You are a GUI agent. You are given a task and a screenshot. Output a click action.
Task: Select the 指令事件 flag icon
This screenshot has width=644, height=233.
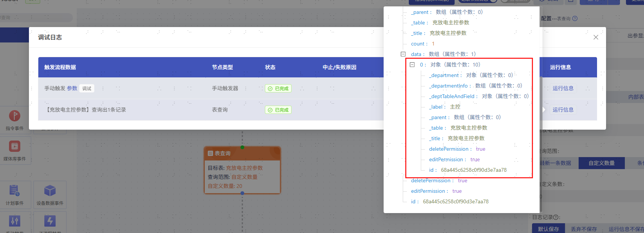[15, 116]
